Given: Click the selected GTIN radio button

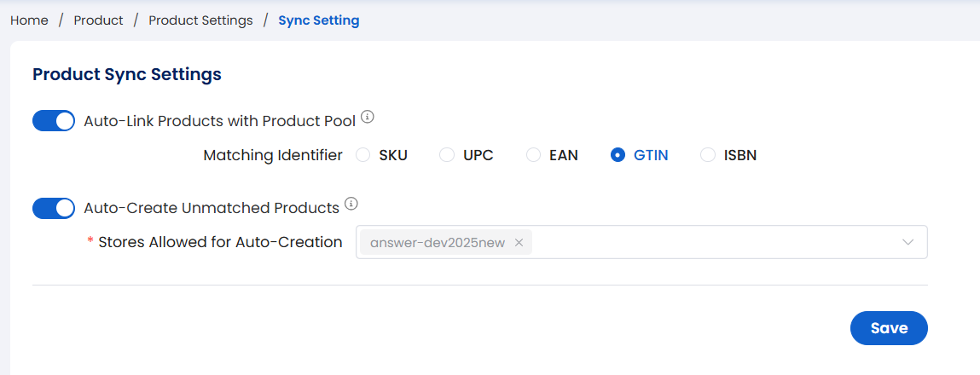Looking at the screenshot, I should (618, 155).
